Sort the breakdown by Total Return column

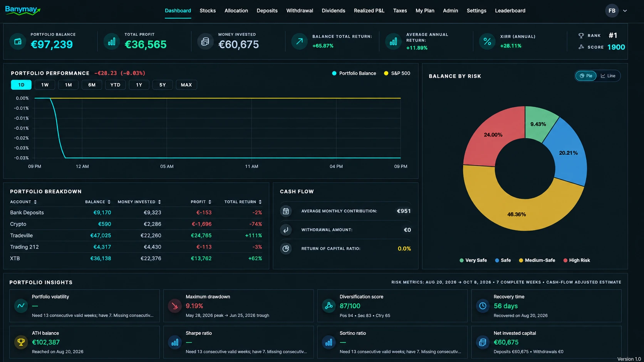tap(243, 202)
